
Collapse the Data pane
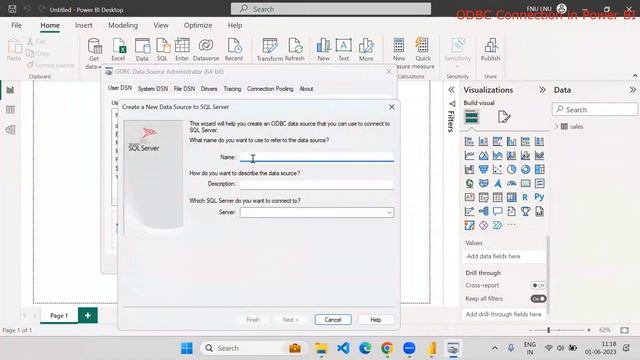pos(632,90)
